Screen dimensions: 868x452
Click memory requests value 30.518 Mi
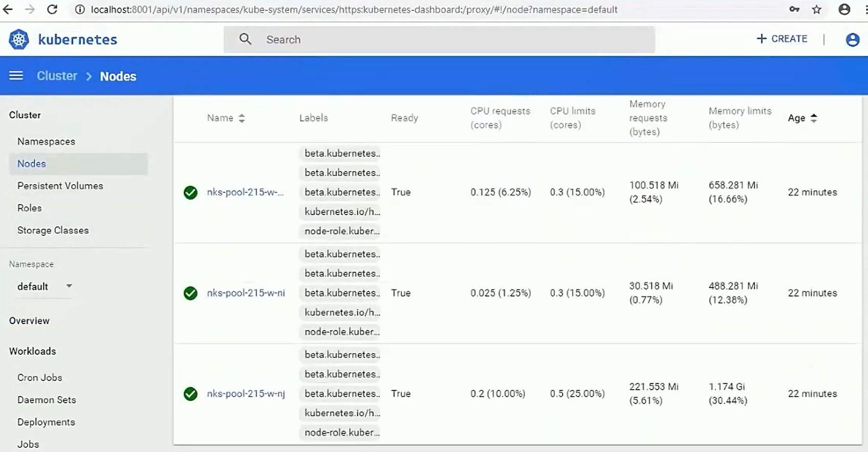point(651,286)
